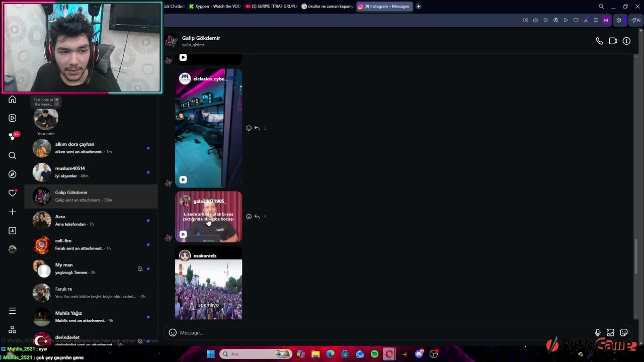The width and height of the screenshot is (644, 362).
Task: Open OBS Studio from the taskbar
Action: pos(434,354)
